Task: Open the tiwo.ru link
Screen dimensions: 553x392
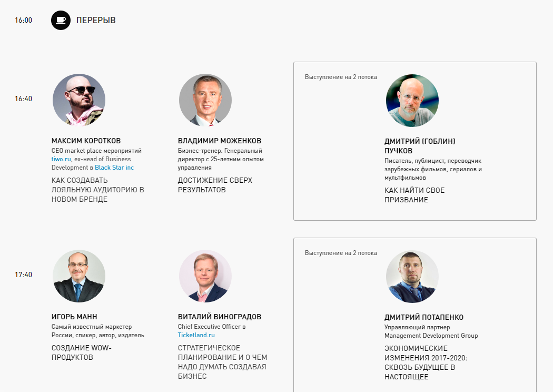Action: pyautogui.click(x=61, y=159)
